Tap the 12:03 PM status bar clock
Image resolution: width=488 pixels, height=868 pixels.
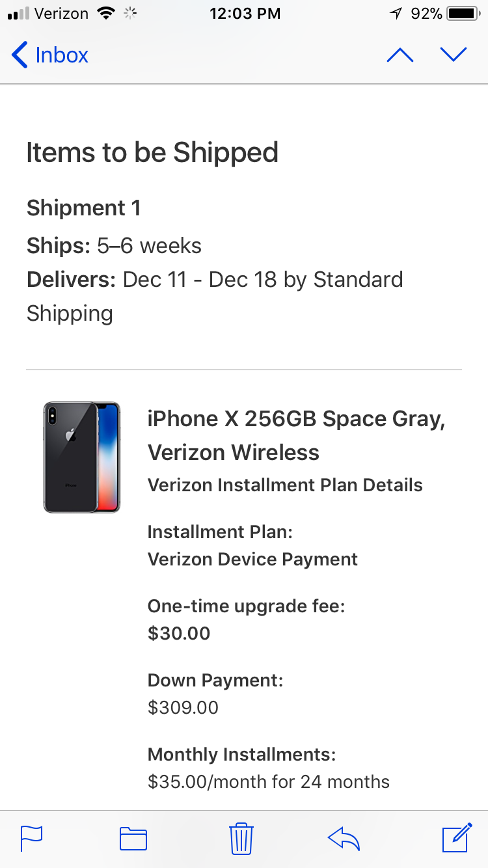(245, 13)
